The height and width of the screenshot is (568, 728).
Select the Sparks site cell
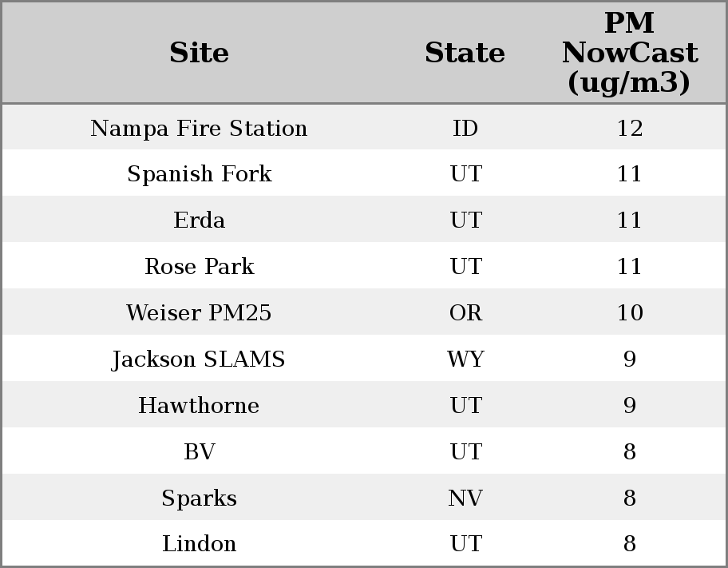pyautogui.click(x=199, y=498)
